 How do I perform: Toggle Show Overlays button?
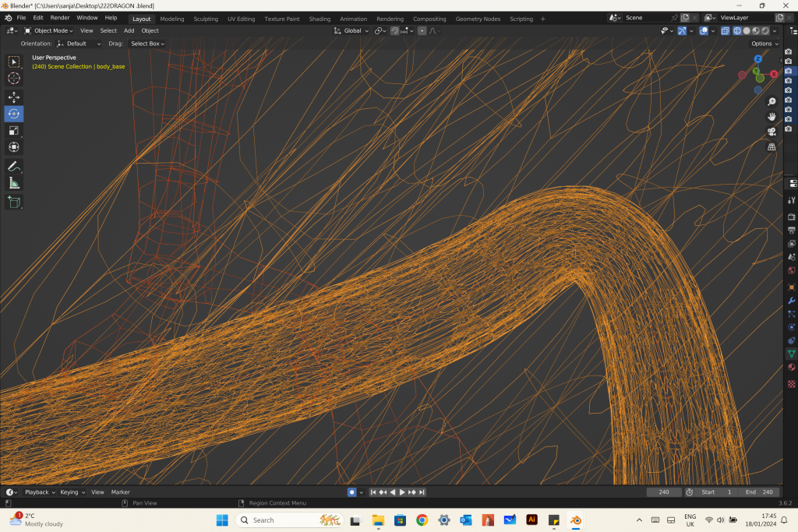tap(704, 31)
